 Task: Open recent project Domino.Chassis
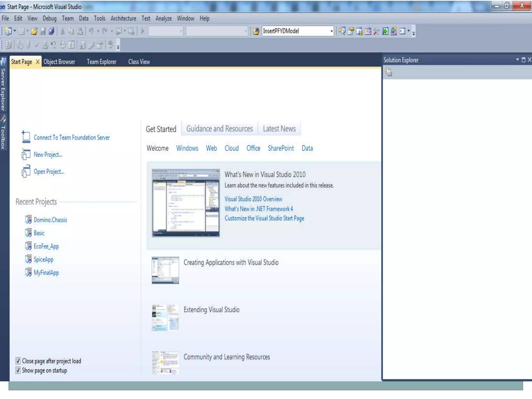[x=50, y=220]
